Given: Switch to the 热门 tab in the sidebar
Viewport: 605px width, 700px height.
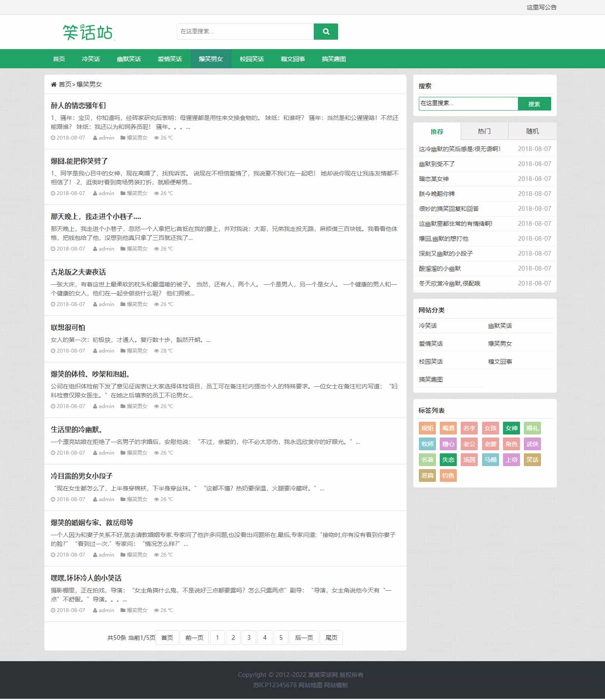Looking at the screenshot, I should 484,131.
